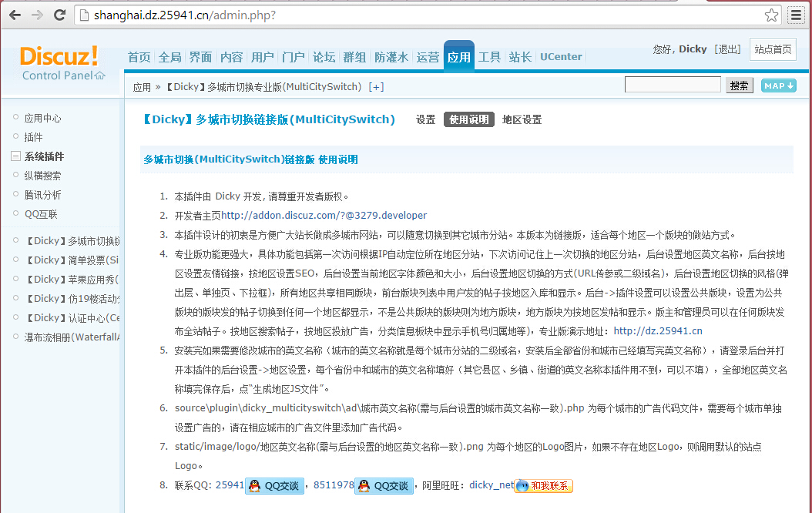Click the QQ number 8511978 link

(334, 485)
